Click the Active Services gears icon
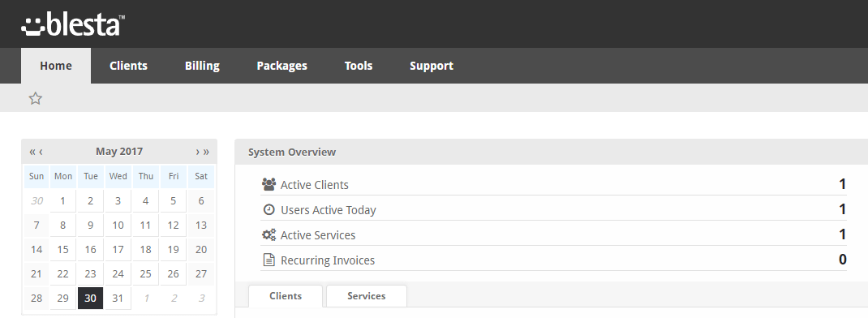868x318 pixels. pyautogui.click(x=269, y=235)
